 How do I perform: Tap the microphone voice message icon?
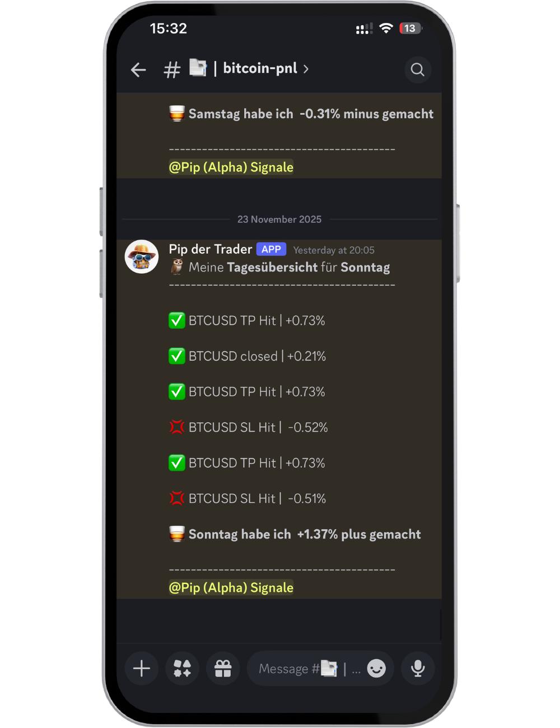tap(418, 668)
